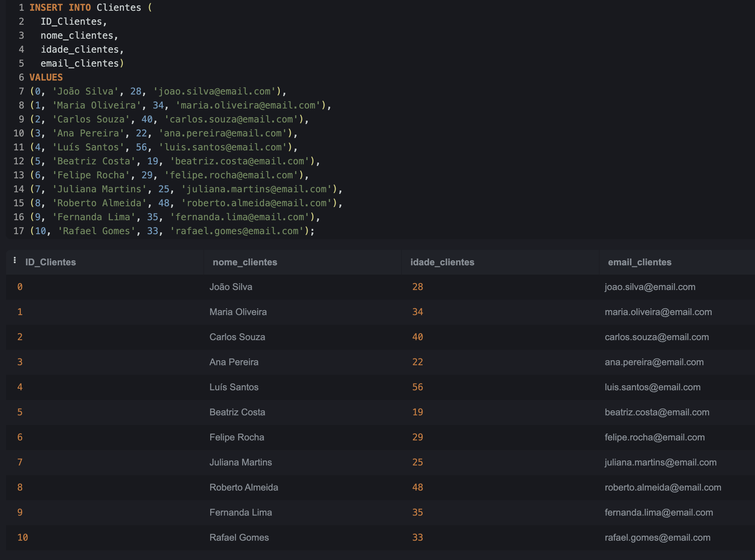Open the column options dots beside ID_Clientes

click(15, 260)
